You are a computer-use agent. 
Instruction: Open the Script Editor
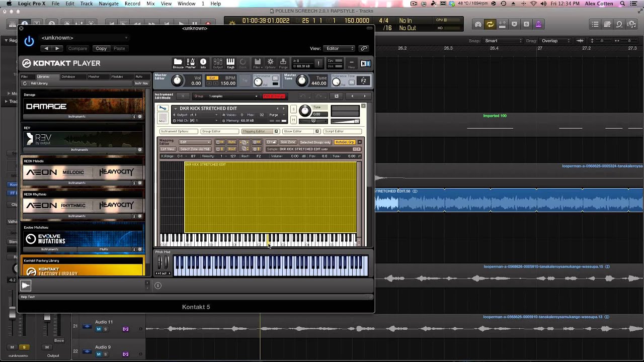click(x=342, y=131)
